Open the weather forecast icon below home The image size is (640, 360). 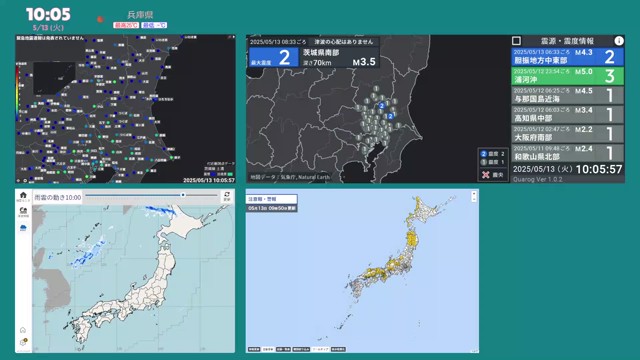click(x=23, y=212)
